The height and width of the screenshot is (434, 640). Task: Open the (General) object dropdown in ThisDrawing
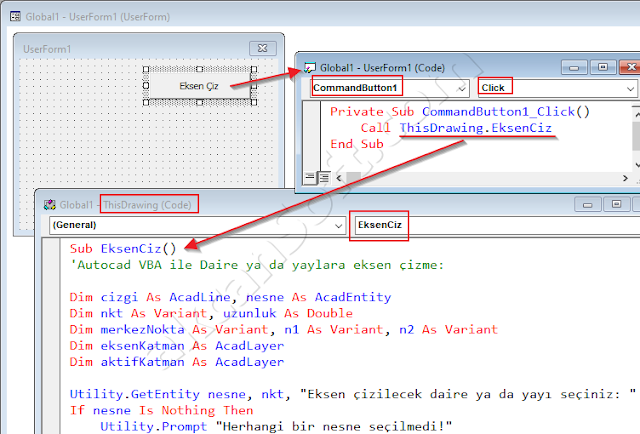click(x=338, y=226)
